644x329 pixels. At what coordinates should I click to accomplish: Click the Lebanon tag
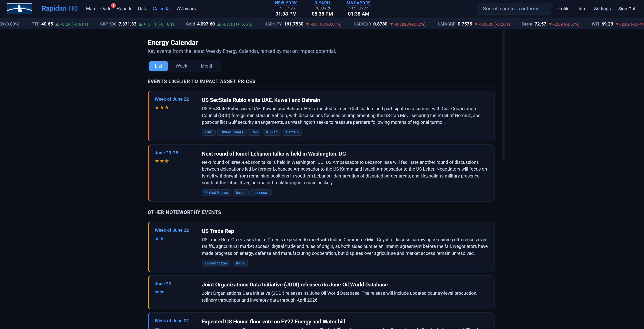coord(261,193)
